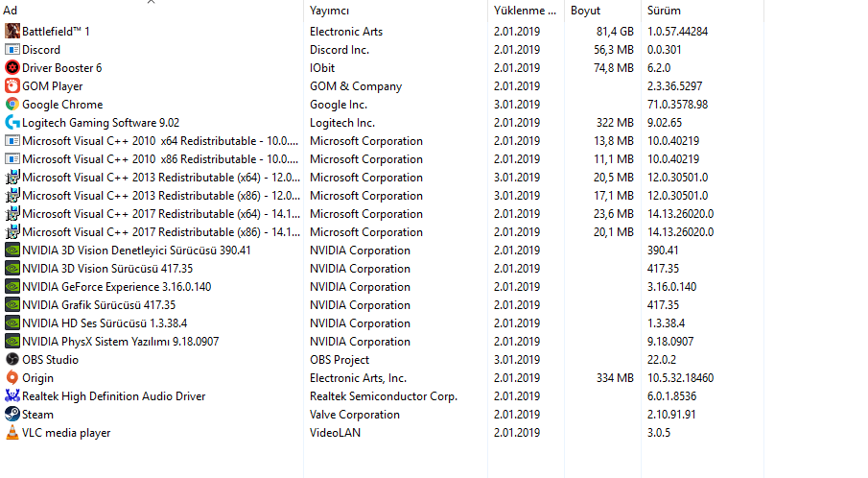Click the Logitech Gaming Software icon
Viewport: 868px width, 478px height.
click(12, 123)
